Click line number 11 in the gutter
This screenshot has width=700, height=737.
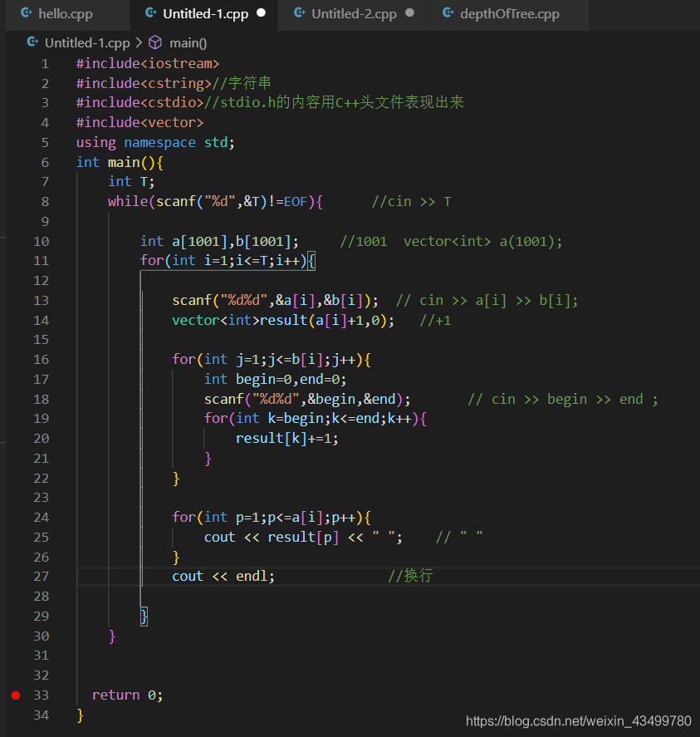[41, 261]
